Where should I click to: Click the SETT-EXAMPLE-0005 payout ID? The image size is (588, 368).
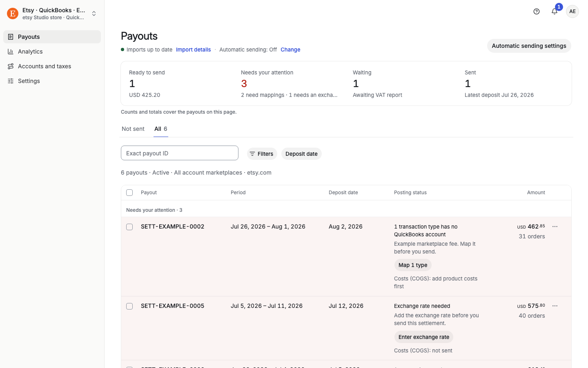click(x=172, y=306)
